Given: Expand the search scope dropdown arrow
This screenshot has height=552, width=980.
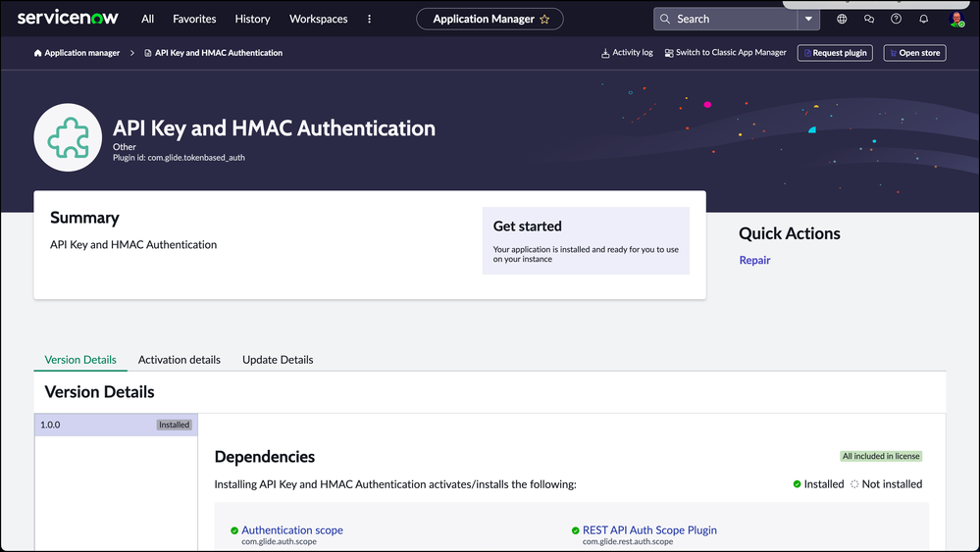Looking at the screenshot, I should click(x=808, y=19).
